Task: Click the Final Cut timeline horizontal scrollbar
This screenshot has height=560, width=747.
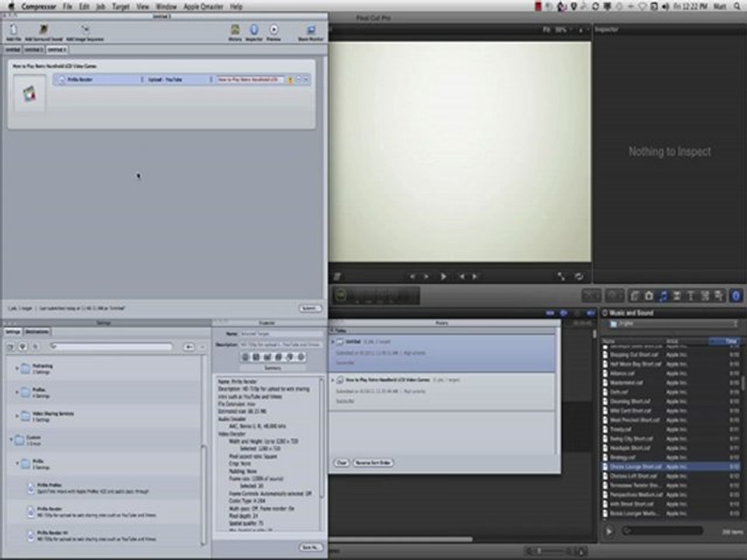Action: [402, 540]
